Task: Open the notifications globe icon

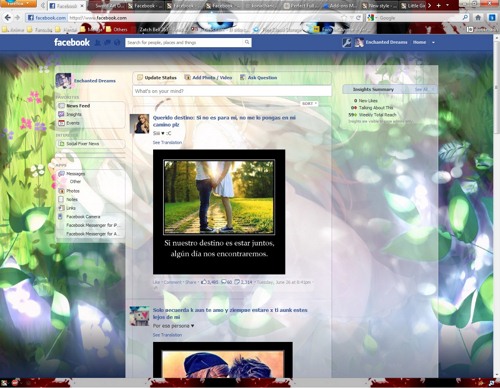Action: click(117, 43)
